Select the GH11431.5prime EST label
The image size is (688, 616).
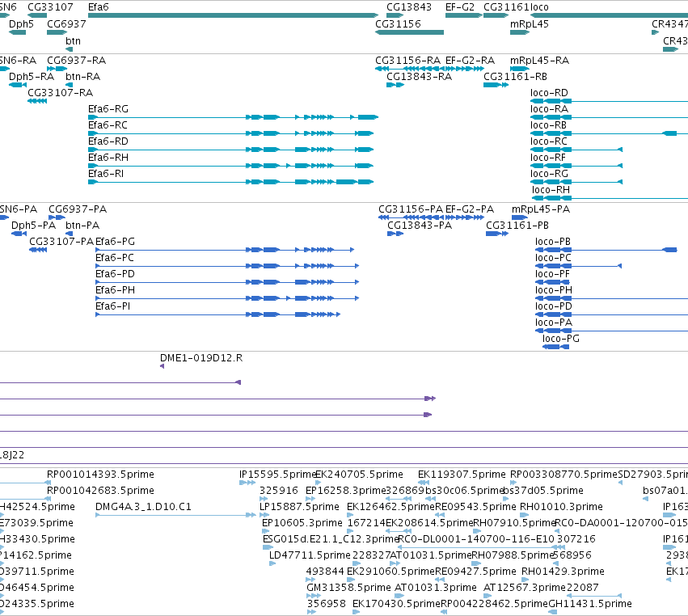[590, 603]
